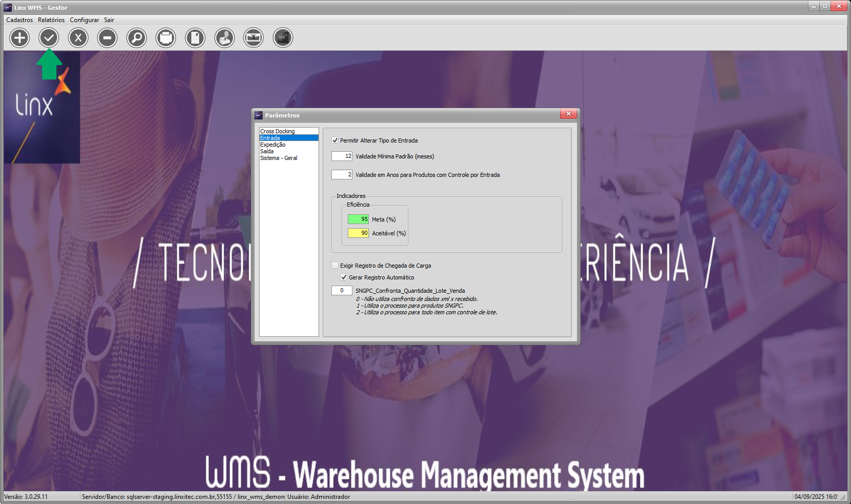Click the '1 - Utiliza o processo para produtos SNGPC' line

point(410,306)
